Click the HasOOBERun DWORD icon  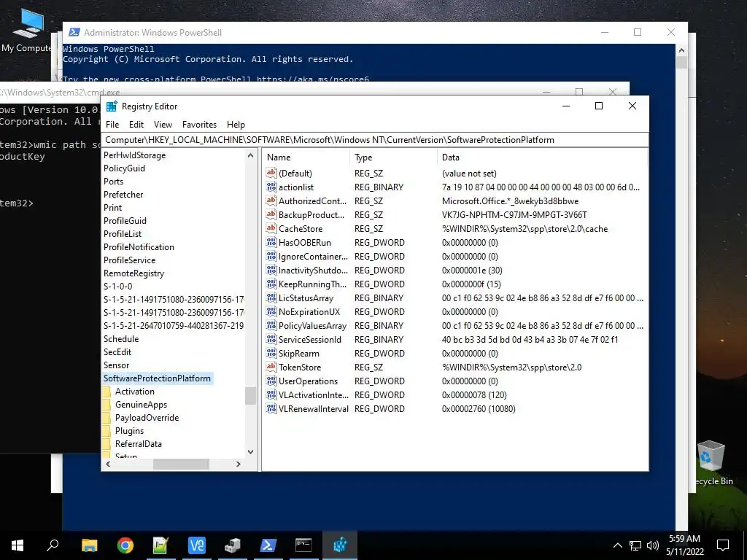[271, 242]
